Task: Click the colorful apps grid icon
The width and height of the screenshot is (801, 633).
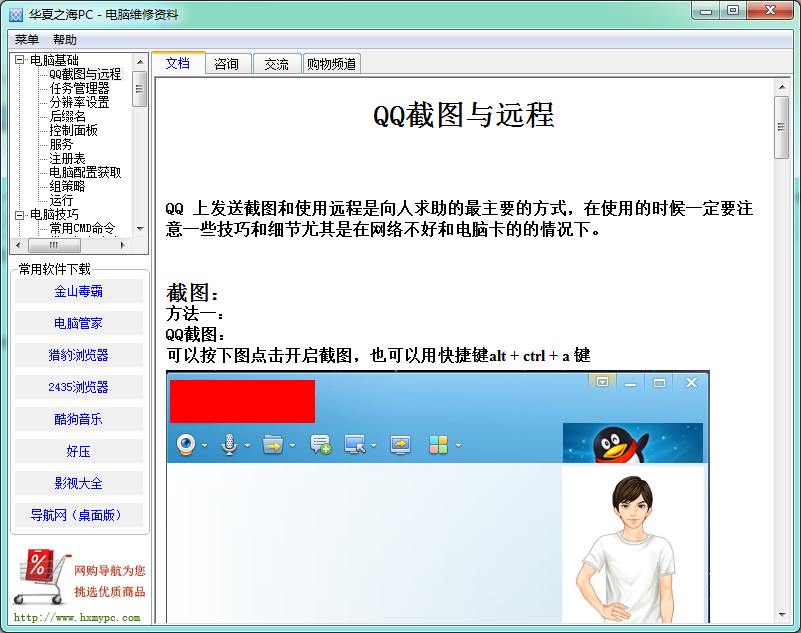Action: coord(438,444)
